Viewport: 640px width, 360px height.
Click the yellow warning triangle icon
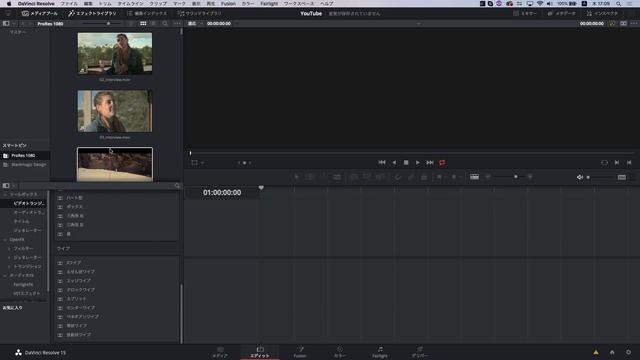coord(596,352)
